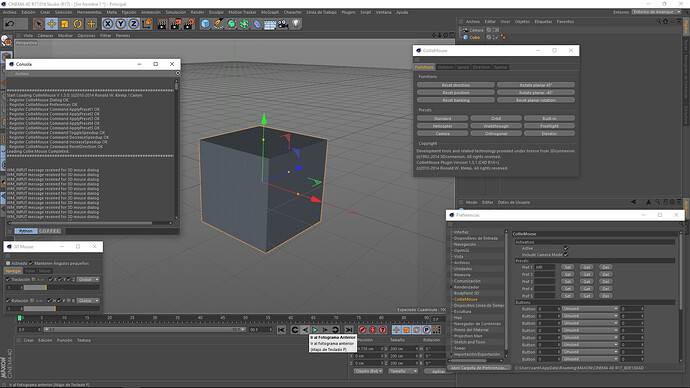Screen dimensions: 690x388
Task: Open the Render menu
Action: [197, 12]
